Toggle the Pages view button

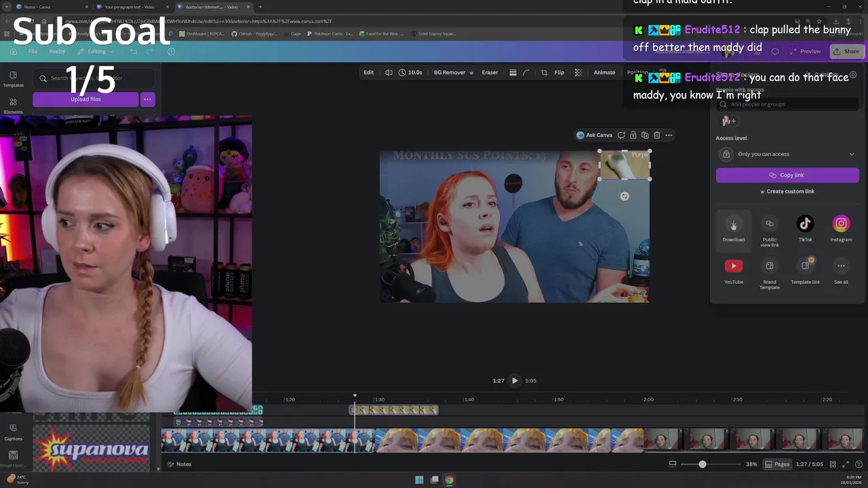click(x=777, y=464)
